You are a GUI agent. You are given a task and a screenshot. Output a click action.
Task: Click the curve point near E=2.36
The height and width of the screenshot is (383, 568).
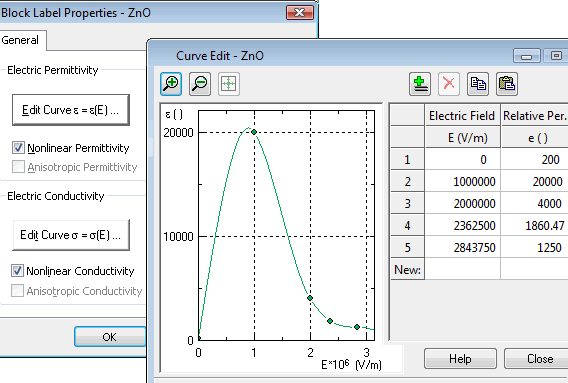(330, 321)
